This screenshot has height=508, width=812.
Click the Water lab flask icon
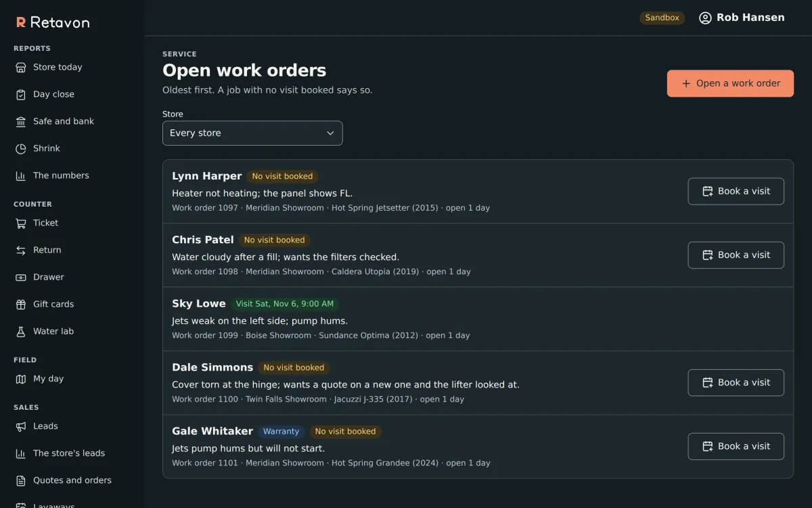(21, 331)
